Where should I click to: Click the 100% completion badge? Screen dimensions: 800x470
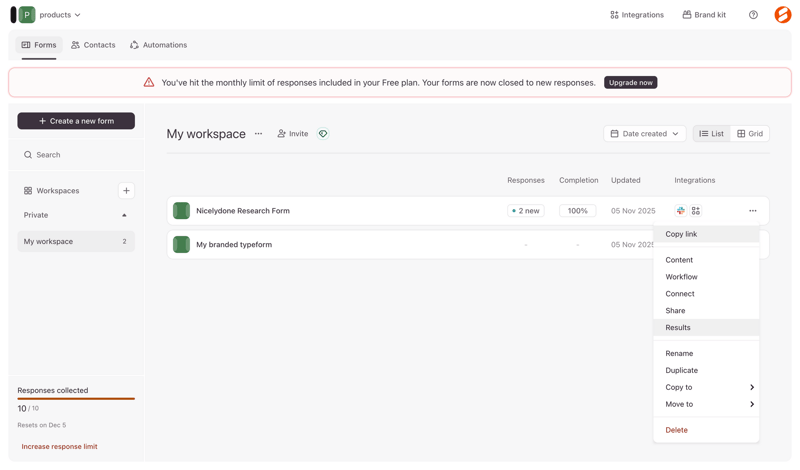(578, 211)
